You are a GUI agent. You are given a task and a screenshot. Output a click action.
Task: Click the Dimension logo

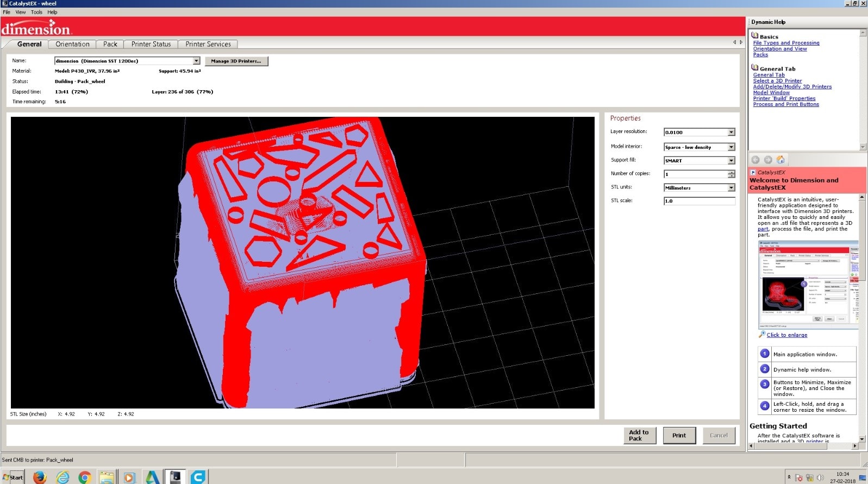36,28
